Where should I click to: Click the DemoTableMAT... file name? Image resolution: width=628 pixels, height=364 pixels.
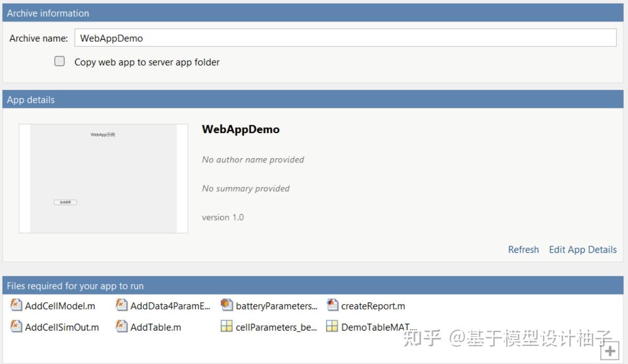(x=379, y=327)
